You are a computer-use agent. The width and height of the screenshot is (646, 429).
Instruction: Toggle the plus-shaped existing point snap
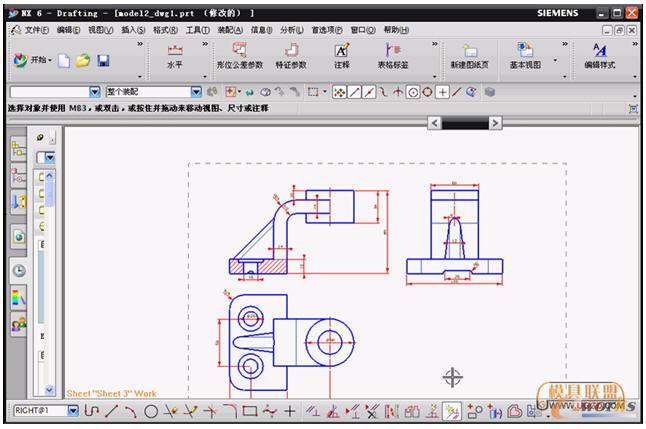442,92
